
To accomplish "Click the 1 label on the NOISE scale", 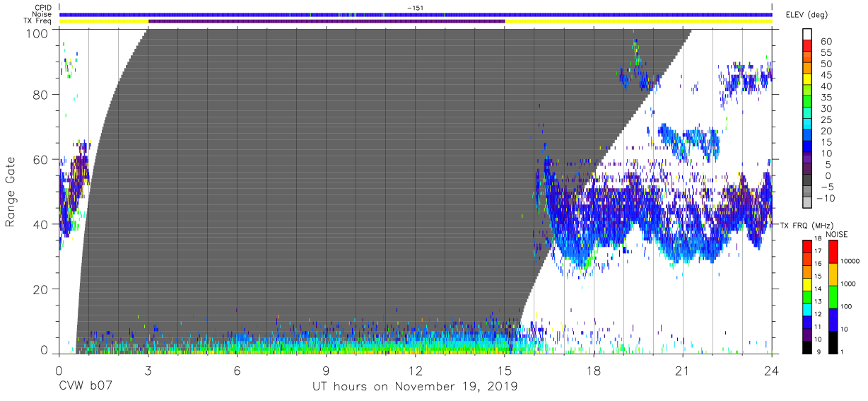I will tap(843, 351).
